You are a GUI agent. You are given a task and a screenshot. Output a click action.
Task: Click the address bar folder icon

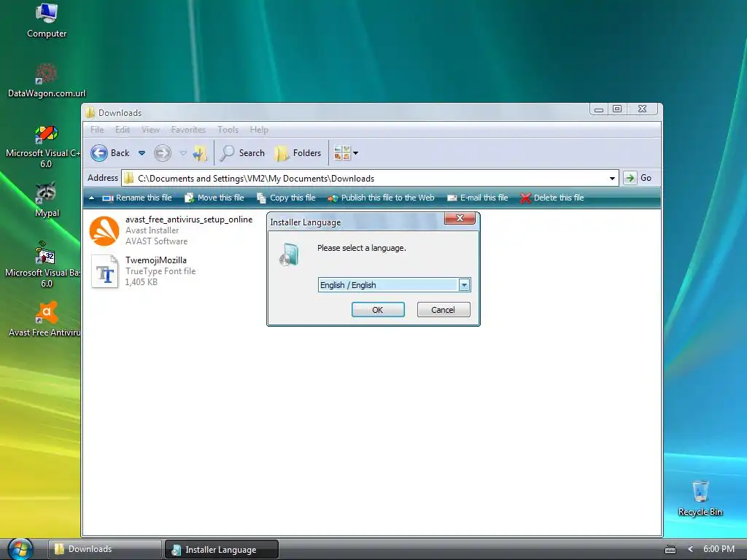[x=128, y=179]
